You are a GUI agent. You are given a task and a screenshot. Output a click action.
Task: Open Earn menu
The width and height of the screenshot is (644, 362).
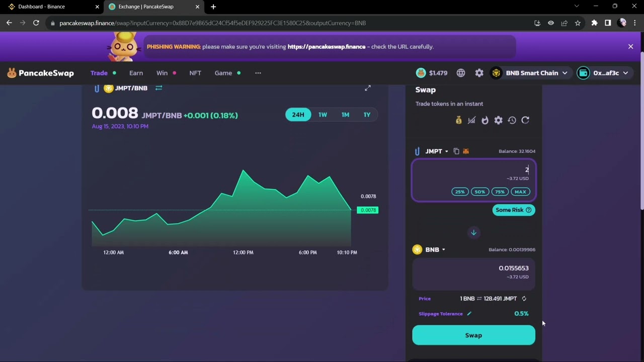coord(136,73)
